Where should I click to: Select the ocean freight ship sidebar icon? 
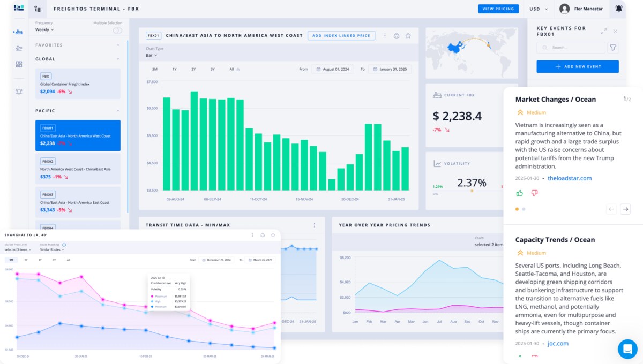click(19, 32)
